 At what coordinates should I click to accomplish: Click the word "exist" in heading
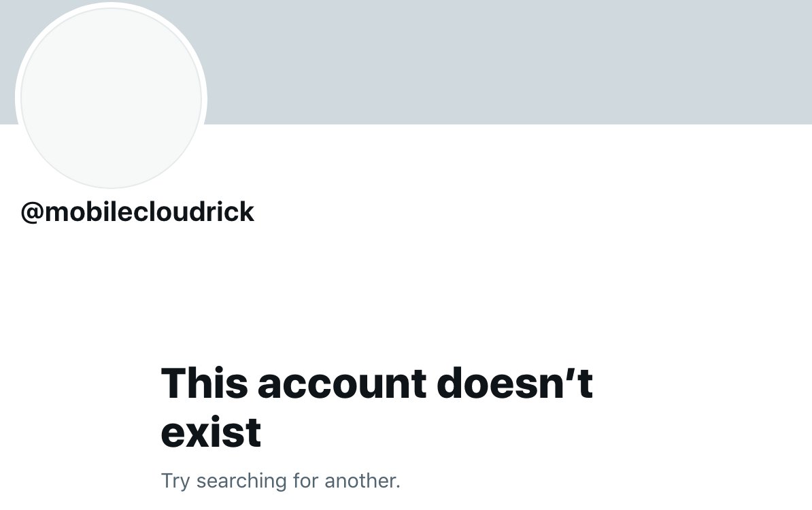pyautogui.click(x=211, y=433)
